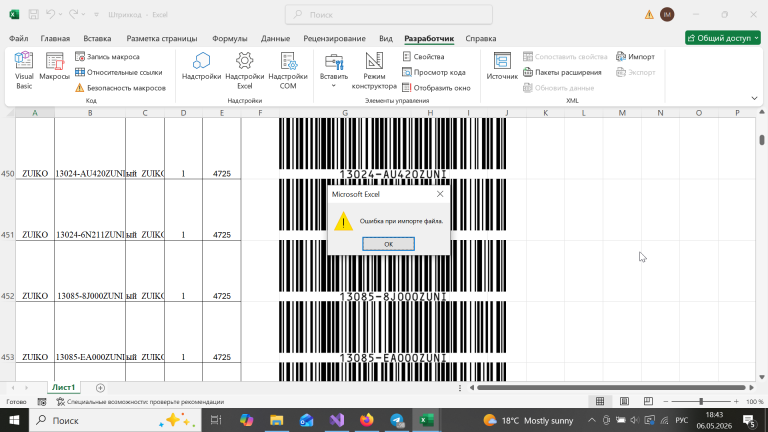Switch to Normal view in status bar

(x=600, y=402)
